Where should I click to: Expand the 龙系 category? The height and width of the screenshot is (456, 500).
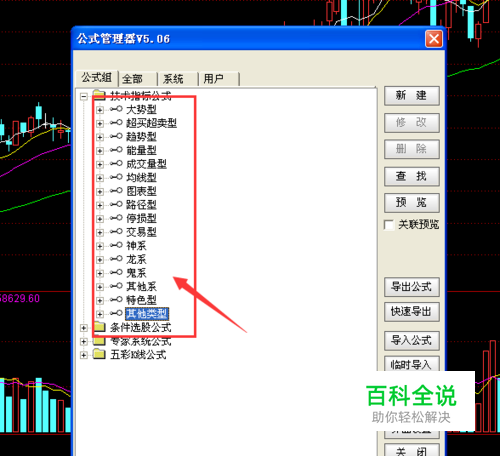[99, 260]
